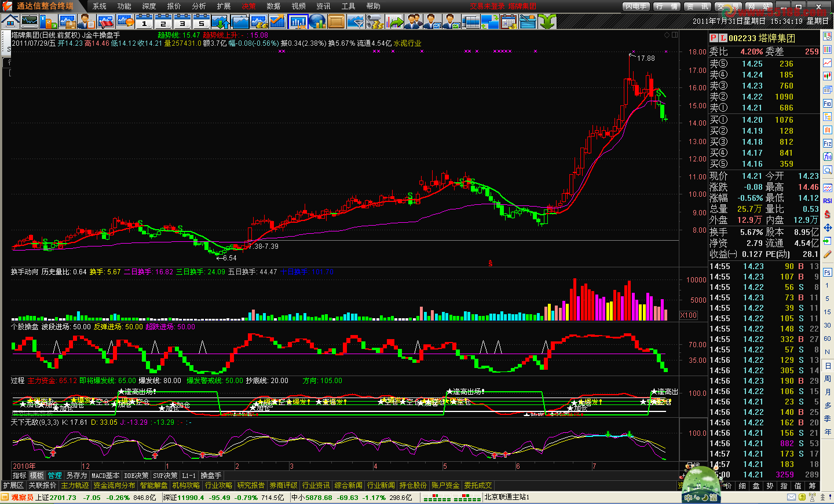Click the 行情 button in title bar
This screenshot has width=834, height=504.
tap(667, 6)
